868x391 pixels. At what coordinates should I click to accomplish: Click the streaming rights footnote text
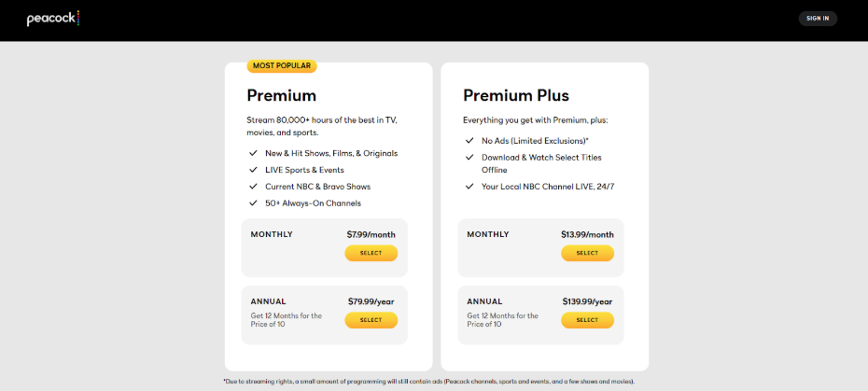pyautogui.click(x=429, y=383)
